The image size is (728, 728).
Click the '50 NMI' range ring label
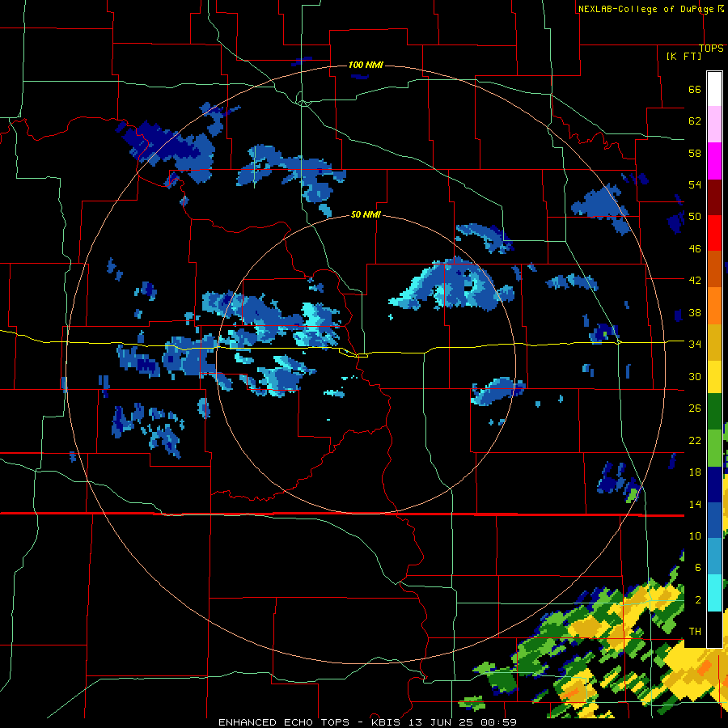click(366, 214)
